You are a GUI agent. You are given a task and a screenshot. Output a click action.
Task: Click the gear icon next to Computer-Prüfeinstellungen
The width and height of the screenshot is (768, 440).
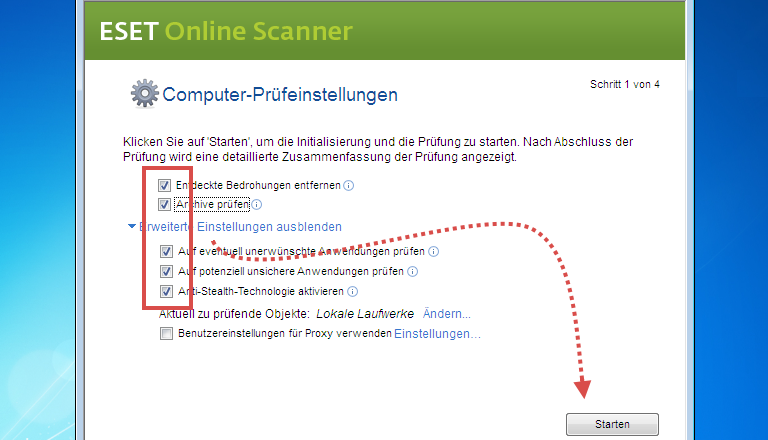tap(144, 93)
